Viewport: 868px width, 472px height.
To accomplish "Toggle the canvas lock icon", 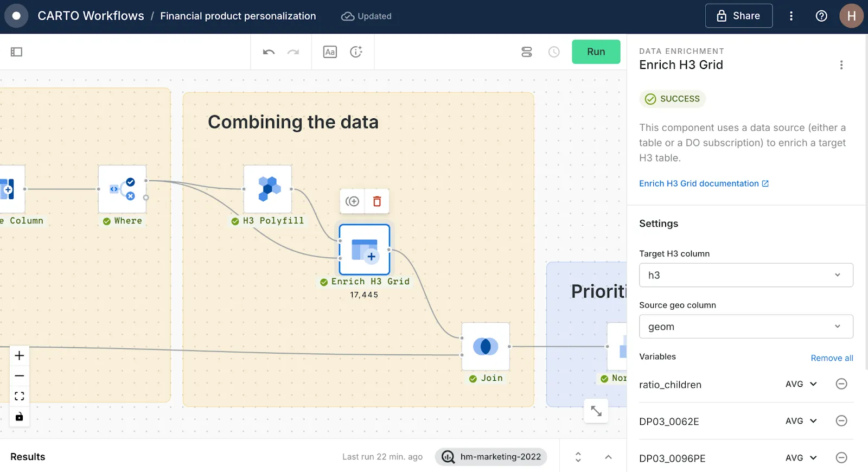I will pos(20,417).
